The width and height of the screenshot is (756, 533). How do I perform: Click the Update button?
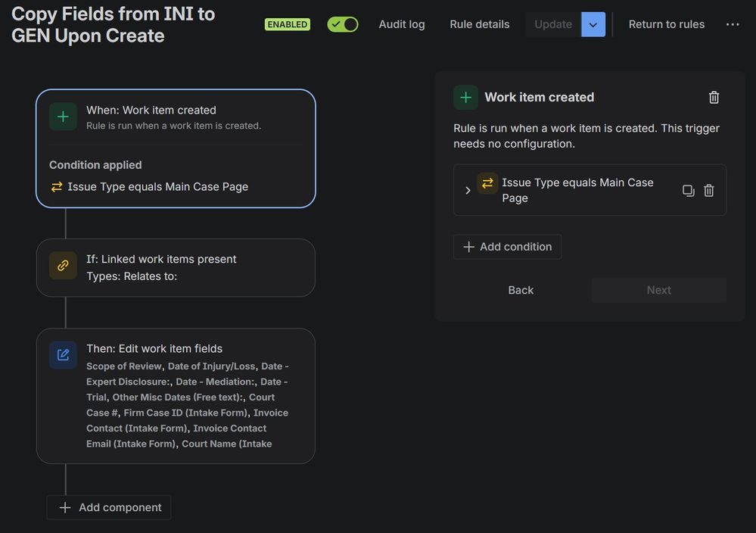click(x=553, y=24)
